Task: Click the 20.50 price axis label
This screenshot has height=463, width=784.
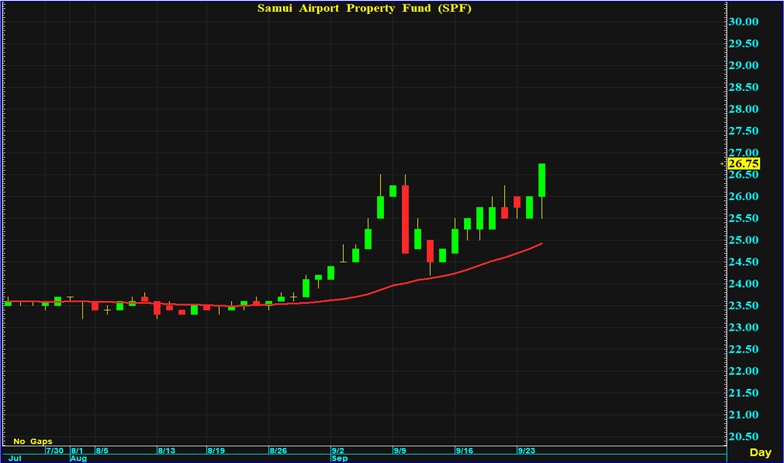Action: 744,436
